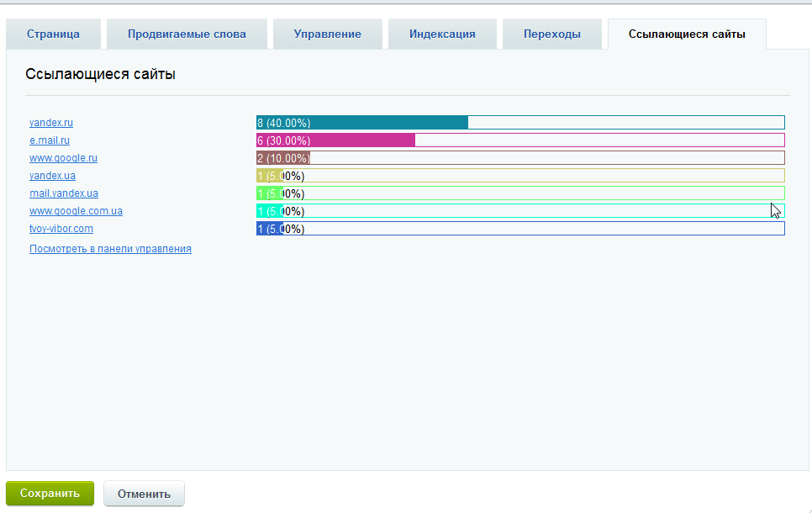
Task: Click Посмотреть в панели управления link
Action: click(110, 249)
